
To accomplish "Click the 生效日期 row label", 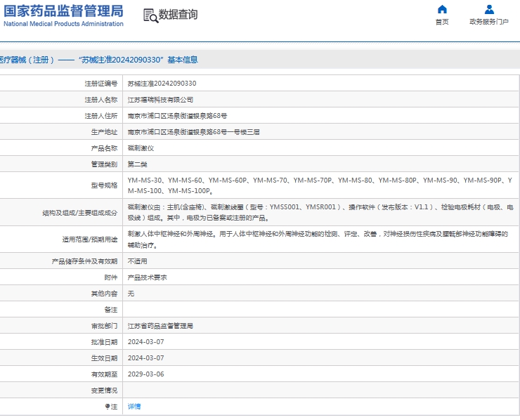I will pos(105,358).
